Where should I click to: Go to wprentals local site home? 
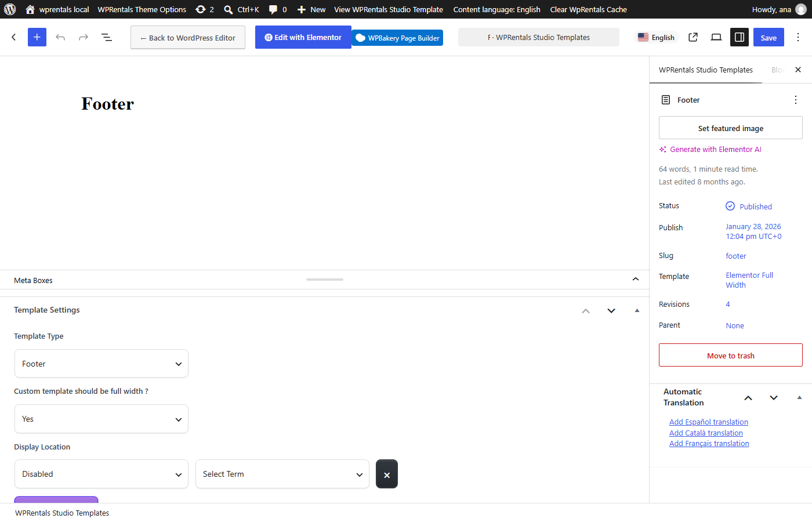pyautogui.click(x=57, y=9)
